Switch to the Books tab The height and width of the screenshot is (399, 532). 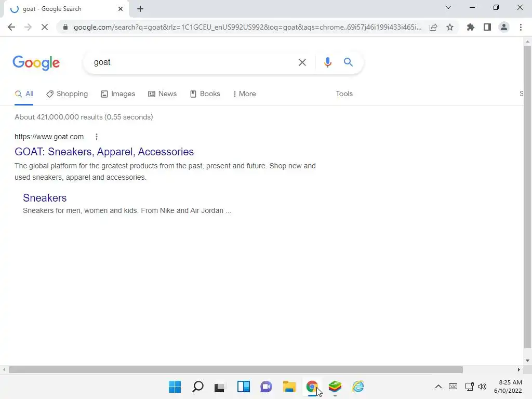tap(205, 94)
